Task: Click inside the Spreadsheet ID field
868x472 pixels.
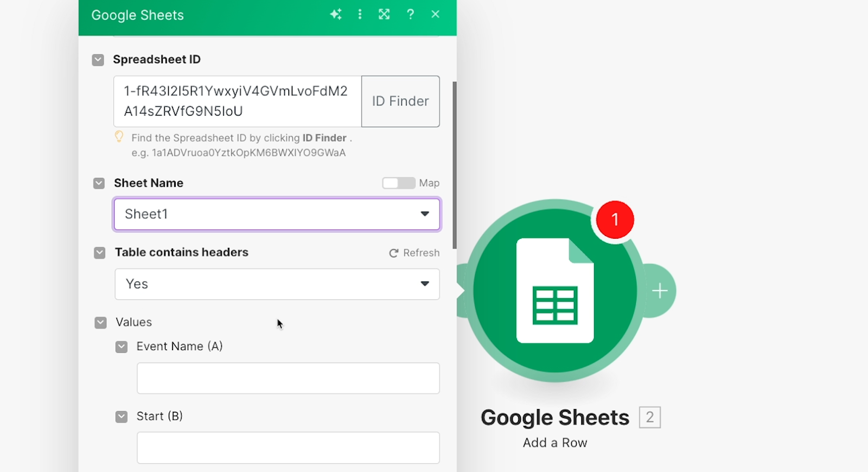Action: point(238,101)
